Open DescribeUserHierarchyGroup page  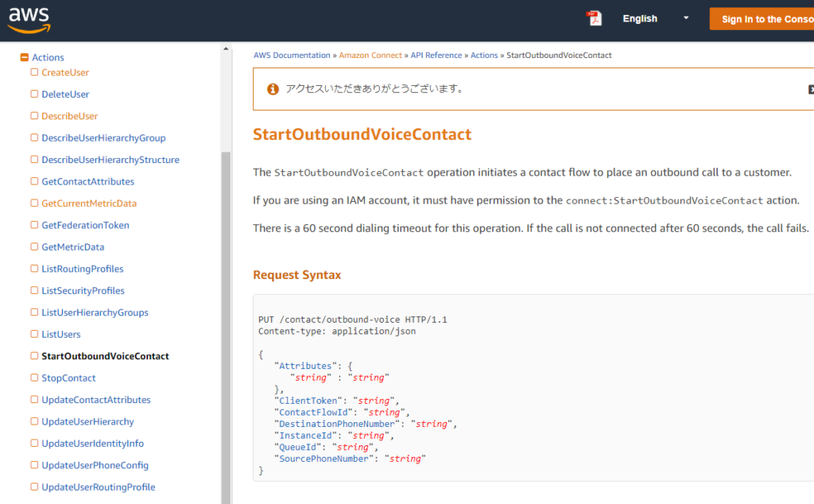pyautogui.click(x=103, y=138)
